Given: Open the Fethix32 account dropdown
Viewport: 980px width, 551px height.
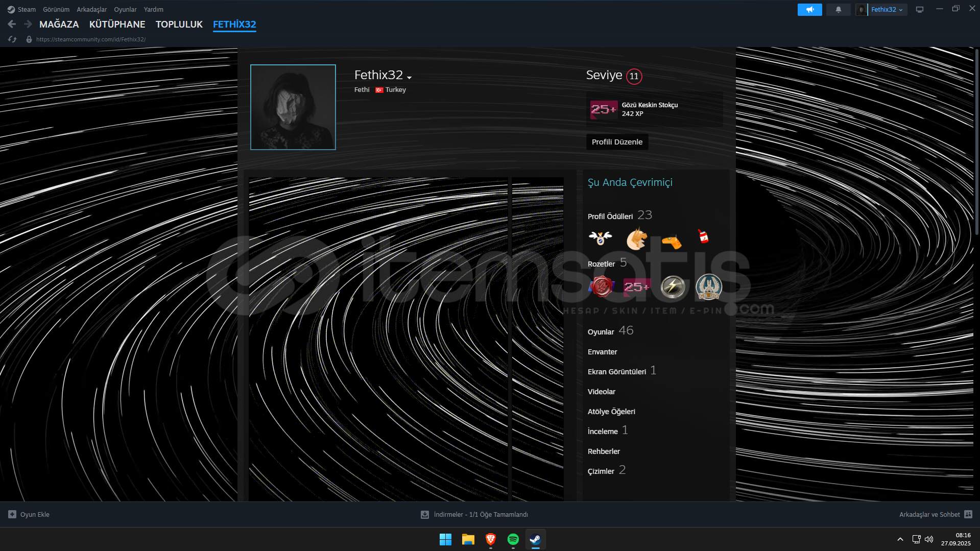Looking at the screenshot, I should [887, 10].
